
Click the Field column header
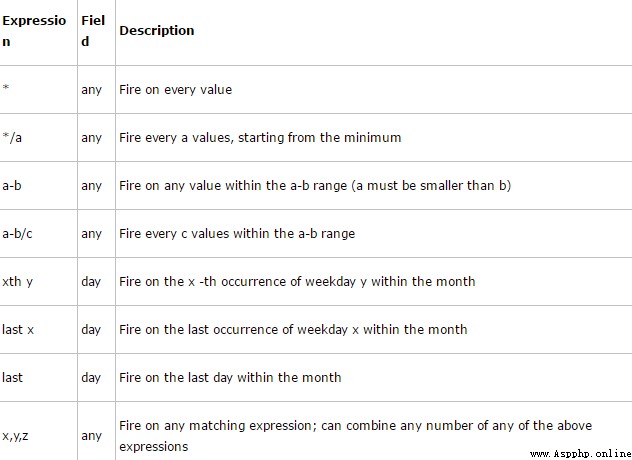click(x=93, y=31)
